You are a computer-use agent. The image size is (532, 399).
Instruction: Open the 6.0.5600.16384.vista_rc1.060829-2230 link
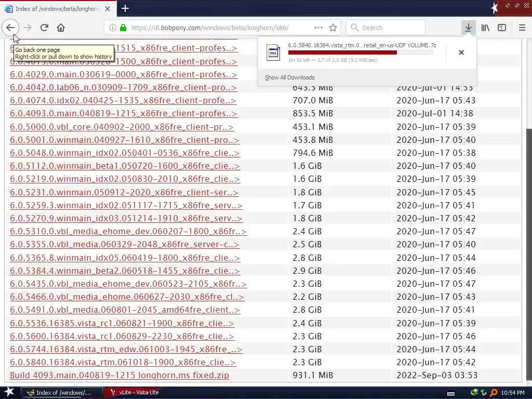pyautogui.click(x=122, y=336)
